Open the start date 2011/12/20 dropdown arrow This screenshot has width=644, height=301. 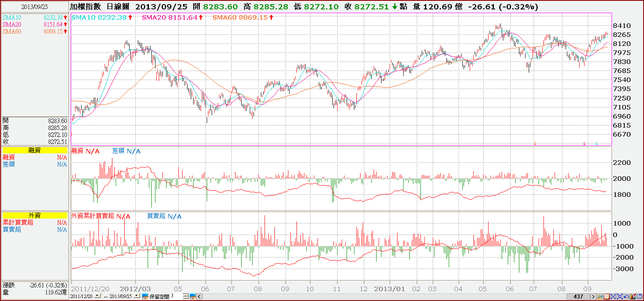click(x=97, y=296)
